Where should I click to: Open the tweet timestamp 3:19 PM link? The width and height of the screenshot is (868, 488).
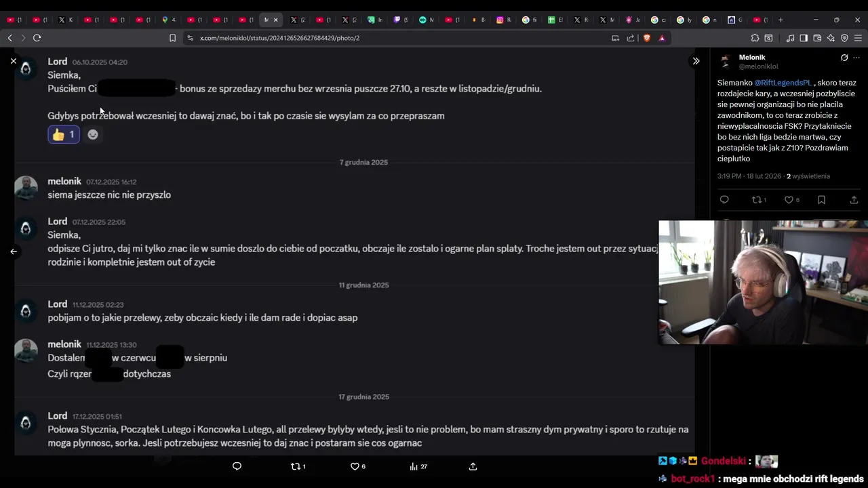coord(749,176)
